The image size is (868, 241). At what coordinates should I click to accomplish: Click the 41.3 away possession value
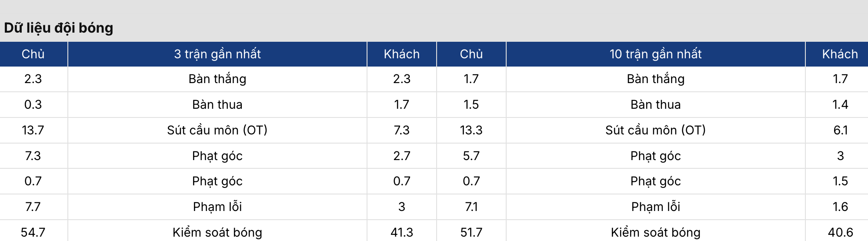[x=402, y=232]
